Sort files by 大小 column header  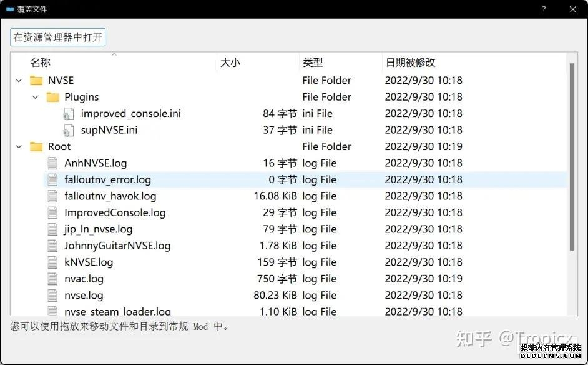[230, 62]
